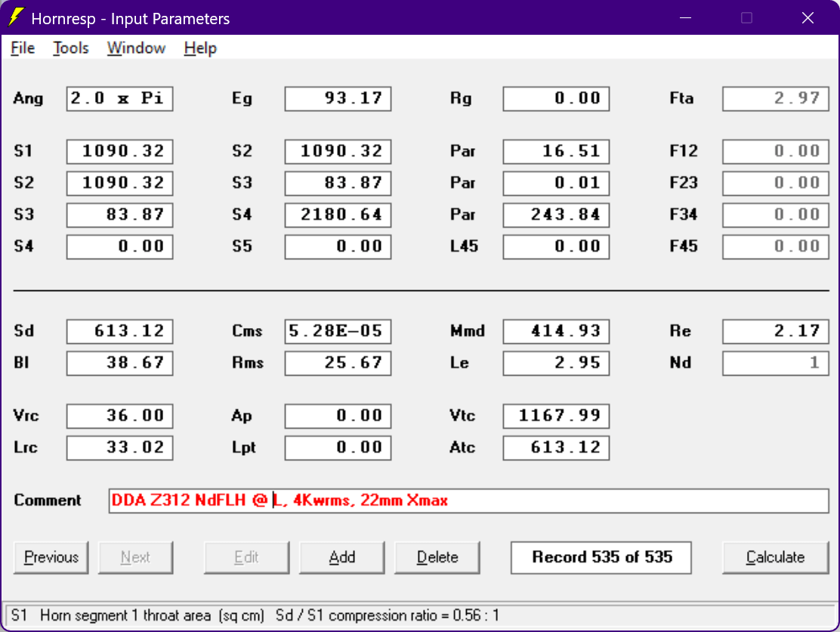Close the Hornresp window
The width and height of the screenshot is (840, 632).
tap(808, 17)
